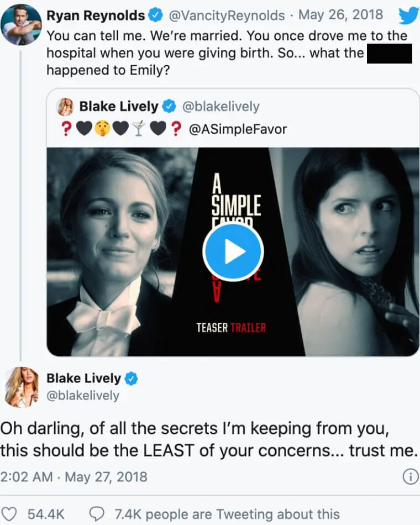The image size is (420, 525).
Task: Open the tweet info icon
Action: (410, 477)
